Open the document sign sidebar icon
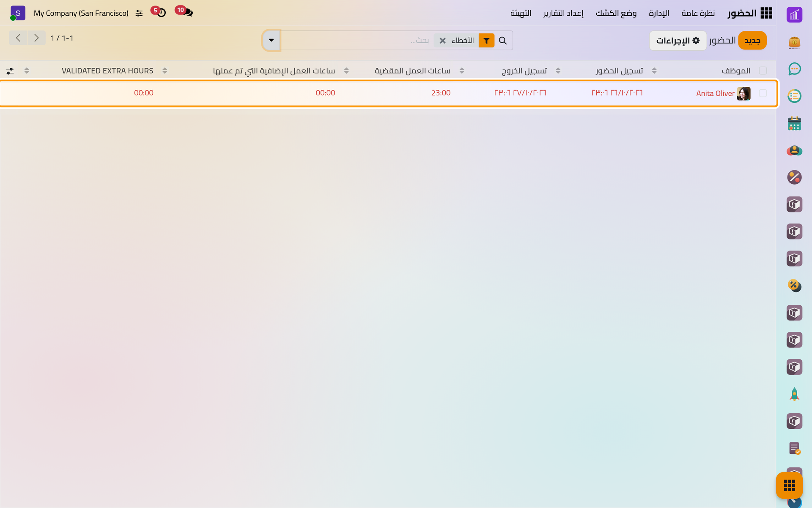Screen dimensions: 812x508 (x=794, y=448)
